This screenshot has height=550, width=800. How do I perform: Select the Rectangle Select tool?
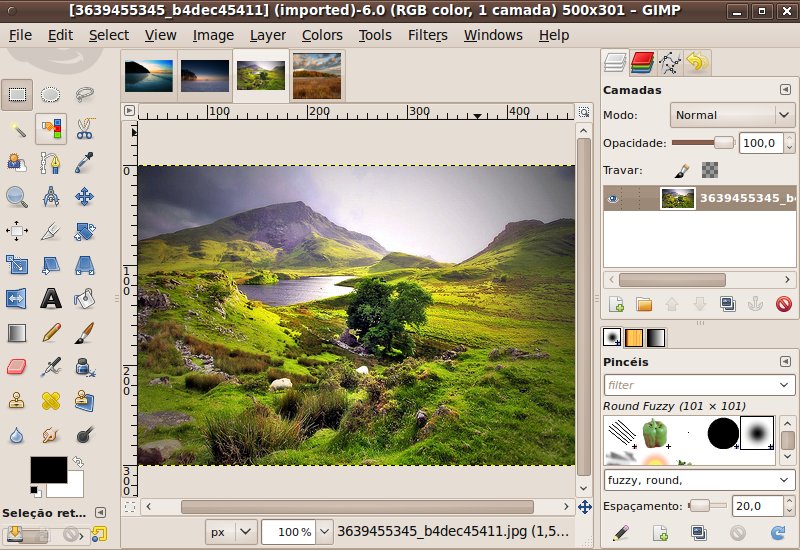(x=17, y=94)
